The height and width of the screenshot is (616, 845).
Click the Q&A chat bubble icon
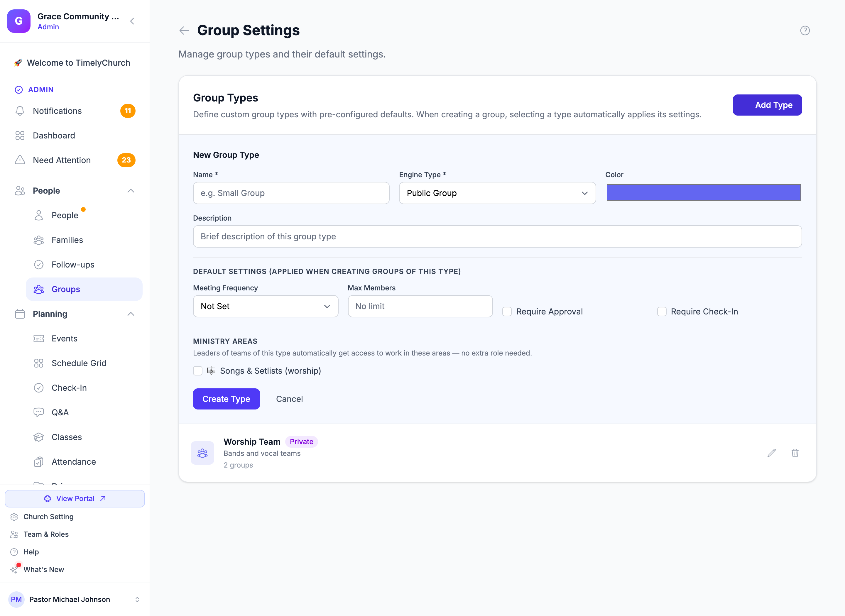[x=39, y=412]
